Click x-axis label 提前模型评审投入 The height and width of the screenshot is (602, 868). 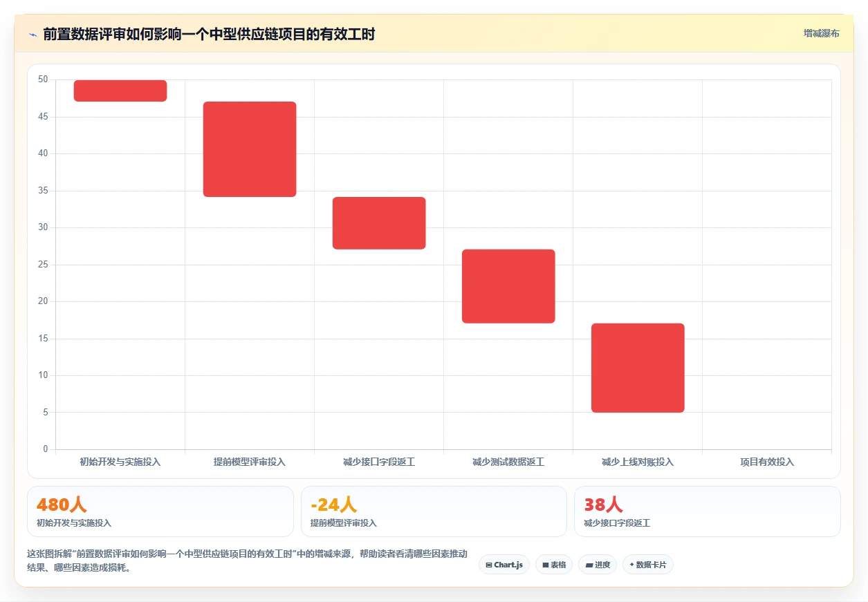tap(250, 462)
